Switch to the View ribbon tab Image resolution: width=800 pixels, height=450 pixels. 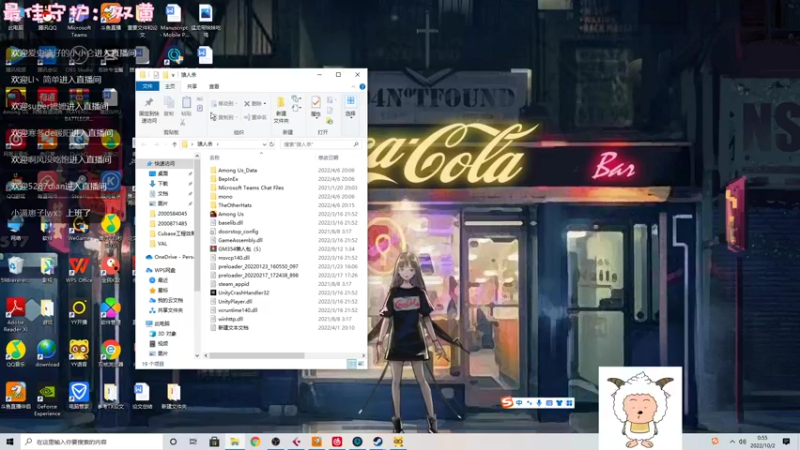click(214, 86)
